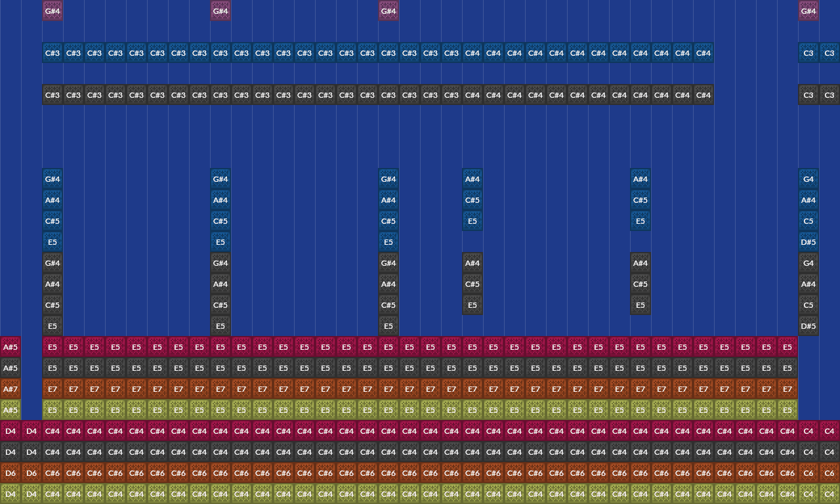This screenshot has width=840, height=504.
Task: Select the crimson G#4 note at top left
Action: [x=52, y=10]
